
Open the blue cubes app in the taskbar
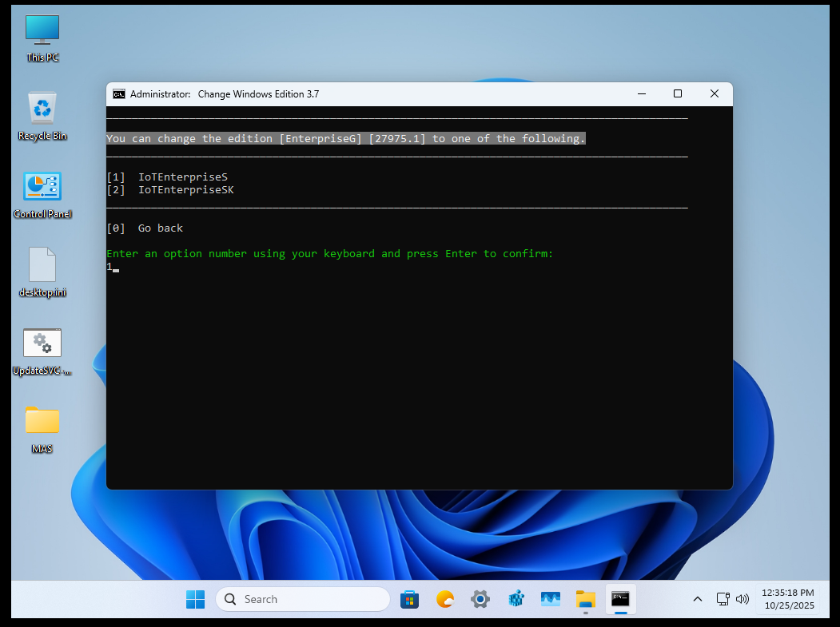coord(516,599)
